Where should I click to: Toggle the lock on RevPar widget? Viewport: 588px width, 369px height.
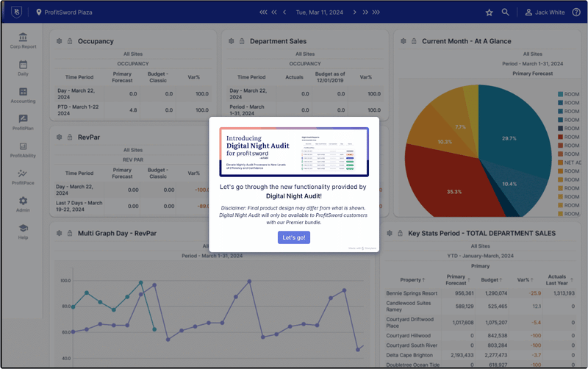coord(69,137)
